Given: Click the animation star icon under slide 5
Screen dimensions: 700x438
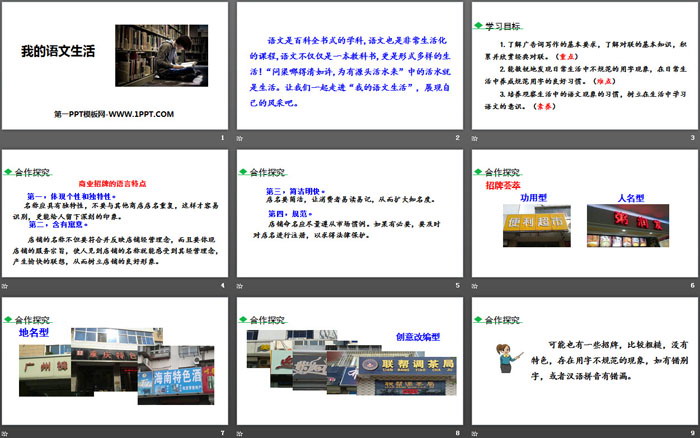Looking at the screenshot, I should click(240, 286).
